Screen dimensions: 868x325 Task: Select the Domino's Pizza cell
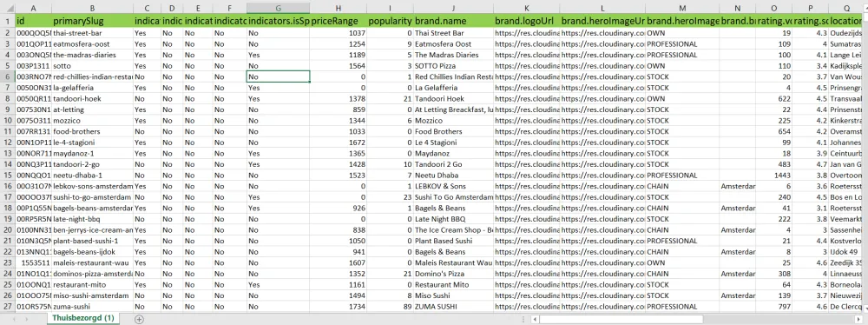(x=453, y=274)
